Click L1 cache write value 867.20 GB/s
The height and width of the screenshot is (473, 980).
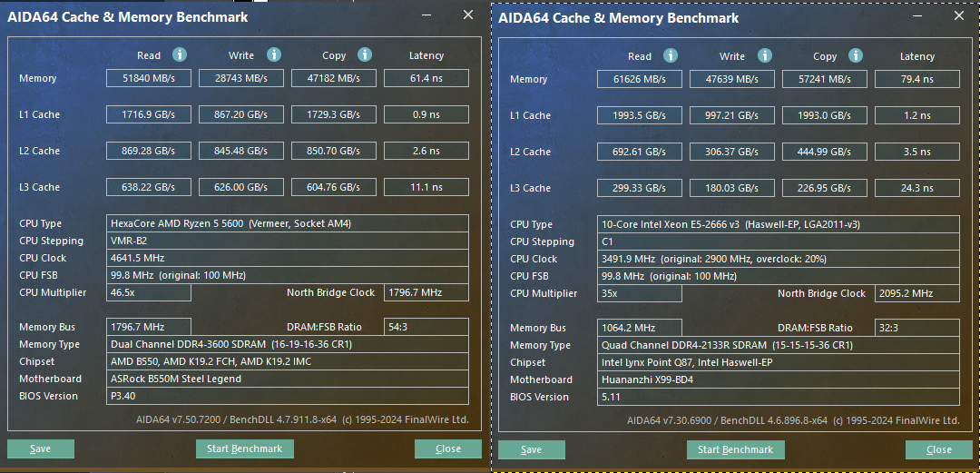tap(241, 114)
